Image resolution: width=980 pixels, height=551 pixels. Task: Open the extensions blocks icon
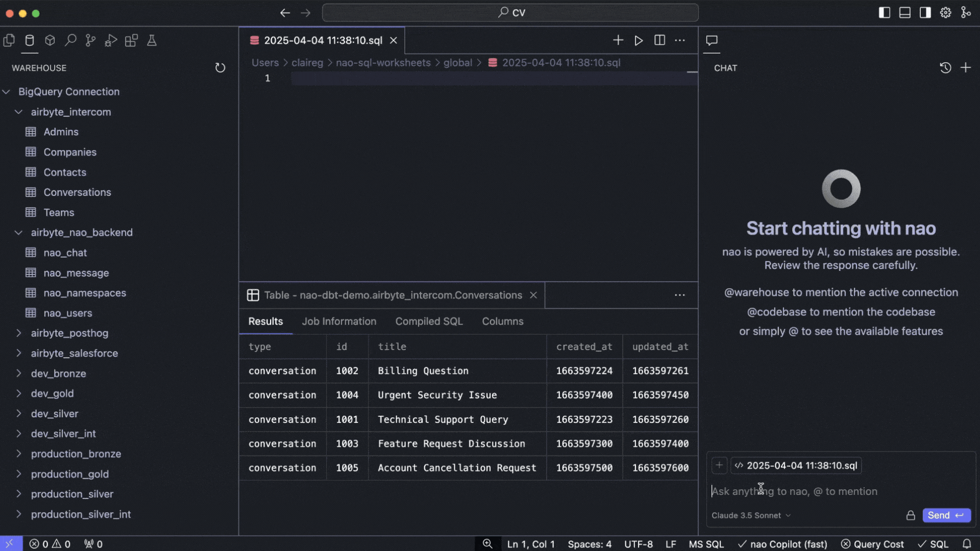[131, 40]
